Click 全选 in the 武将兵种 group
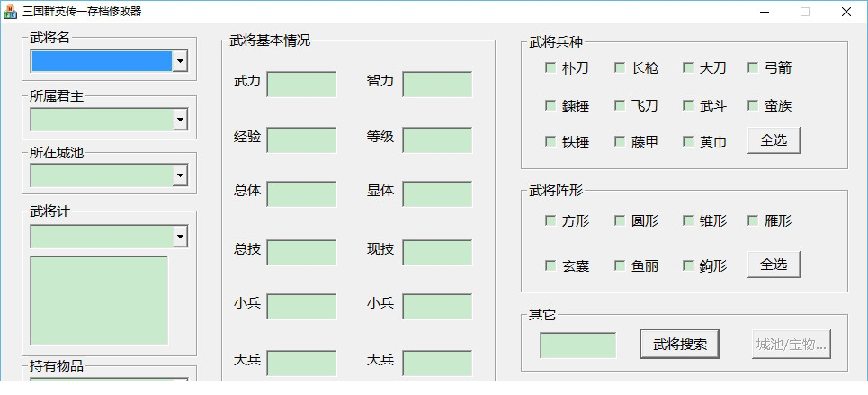This screenshot has width=868, height=395. 774,140
